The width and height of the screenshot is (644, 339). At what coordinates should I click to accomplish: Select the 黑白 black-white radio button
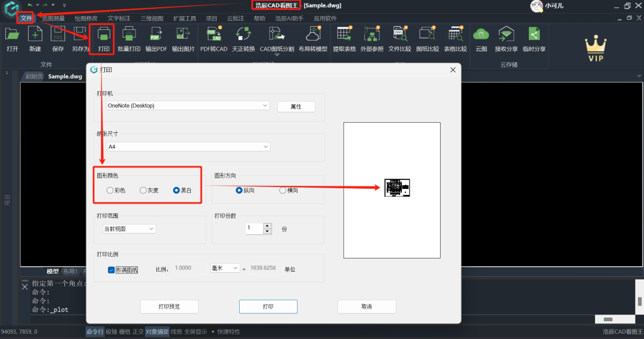pyautogui.click(x=176, y=190)
